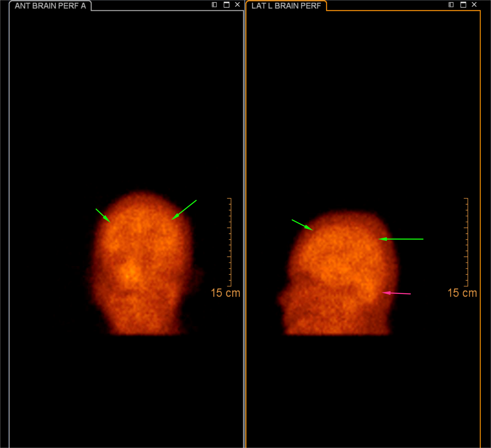This screenshot has width=491, height=448.
Task: Select the LAT L BRAIN PERF tab
Action: 286,6
